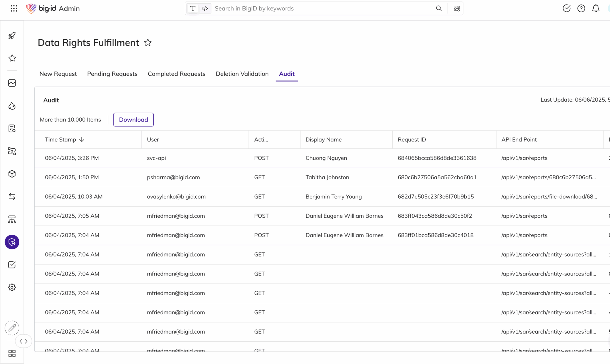Sort by the Time Stamp column arrow
The image size is (610, 364).
(x=82, y=139)
